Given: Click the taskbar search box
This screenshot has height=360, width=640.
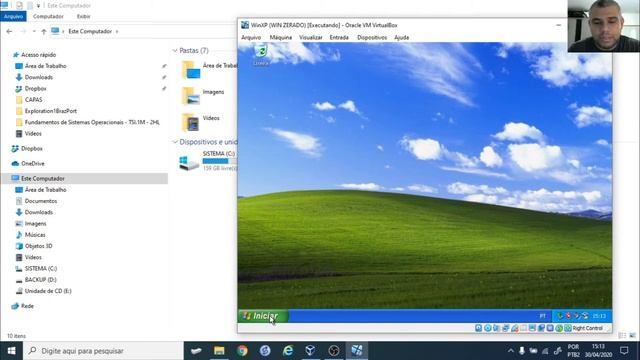Looking at the screenshot, I should [x=103, y=351].
